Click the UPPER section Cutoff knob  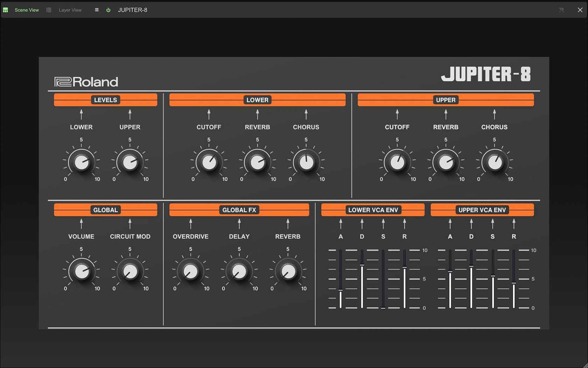[397, 162]
